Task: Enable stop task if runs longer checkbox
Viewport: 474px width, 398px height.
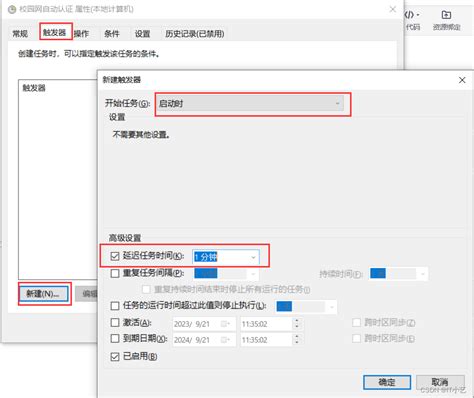Action: pos(115,306)
